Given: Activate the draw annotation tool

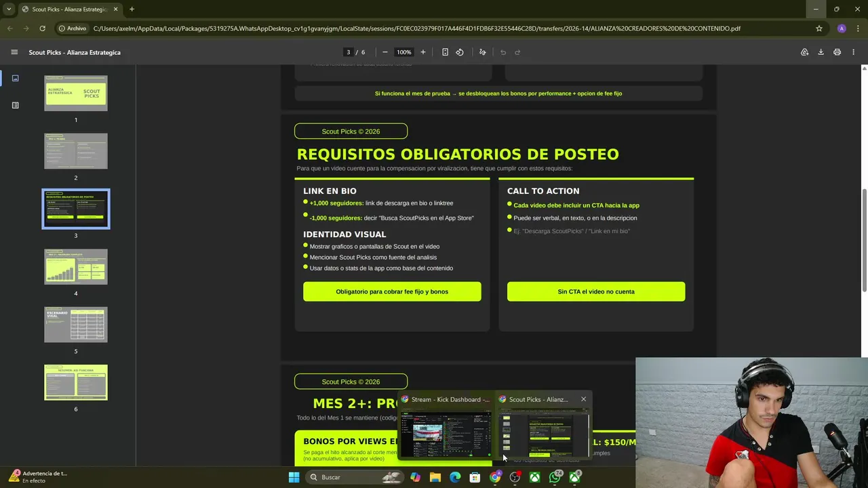Looking at the screenshot, I should coord(483,52).
